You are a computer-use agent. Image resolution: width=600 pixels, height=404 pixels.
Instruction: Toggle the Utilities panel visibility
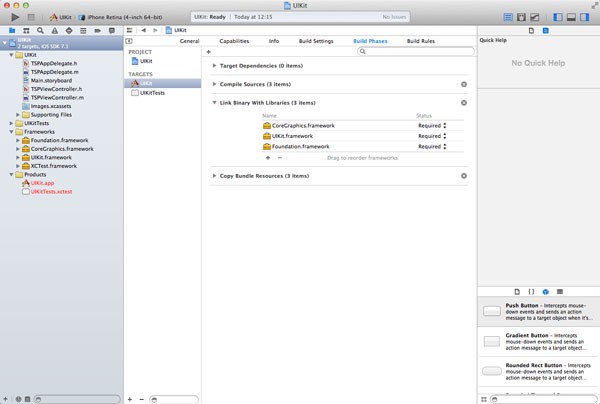click(x=585, y=17)
